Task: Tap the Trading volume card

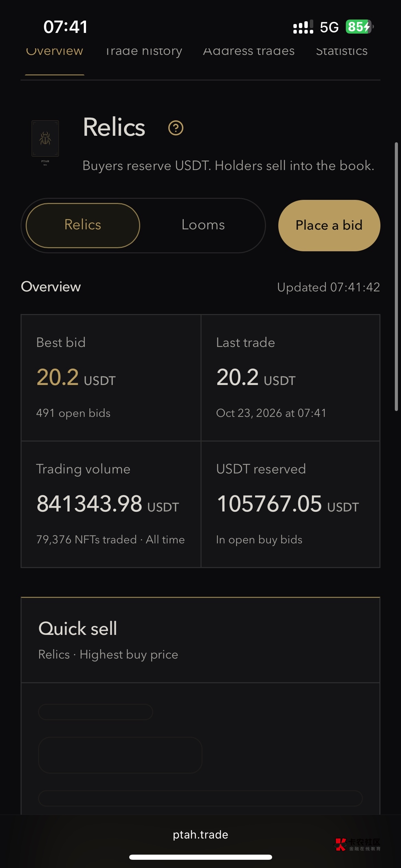Action: 111,504
